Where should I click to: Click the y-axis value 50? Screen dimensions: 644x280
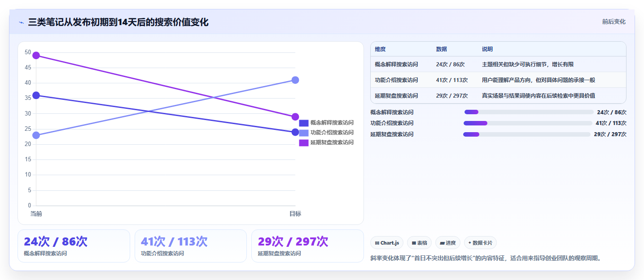[x=28, y=52]
